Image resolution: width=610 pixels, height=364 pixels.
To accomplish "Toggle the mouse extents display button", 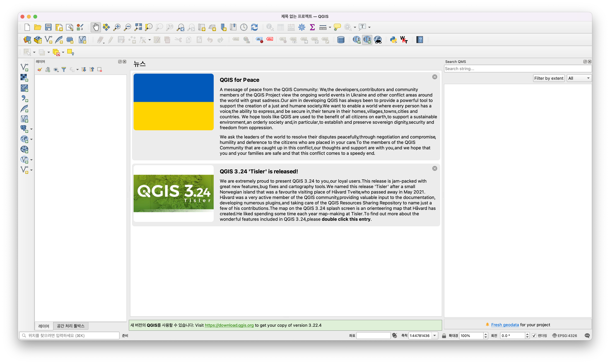I will coord(395,336).
